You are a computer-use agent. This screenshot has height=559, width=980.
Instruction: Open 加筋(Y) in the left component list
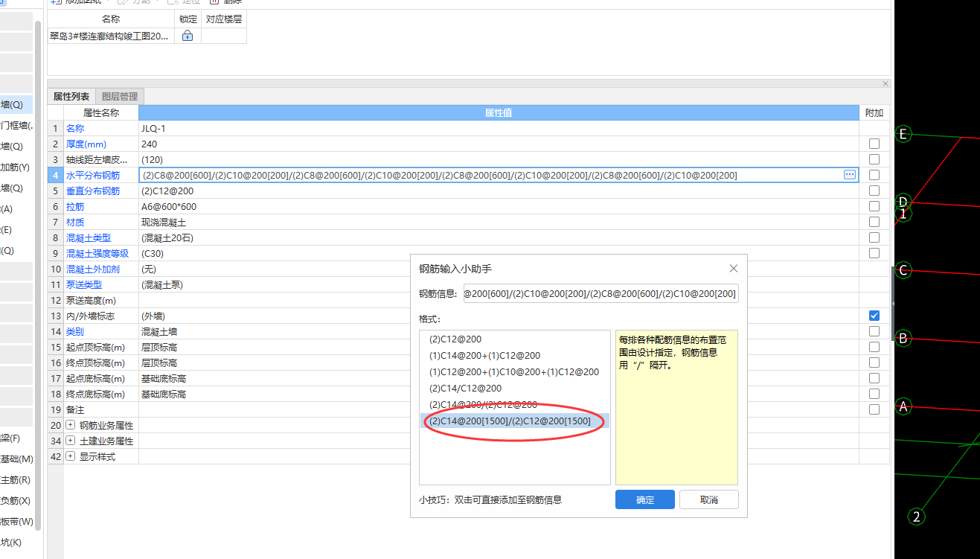point(15,167)
